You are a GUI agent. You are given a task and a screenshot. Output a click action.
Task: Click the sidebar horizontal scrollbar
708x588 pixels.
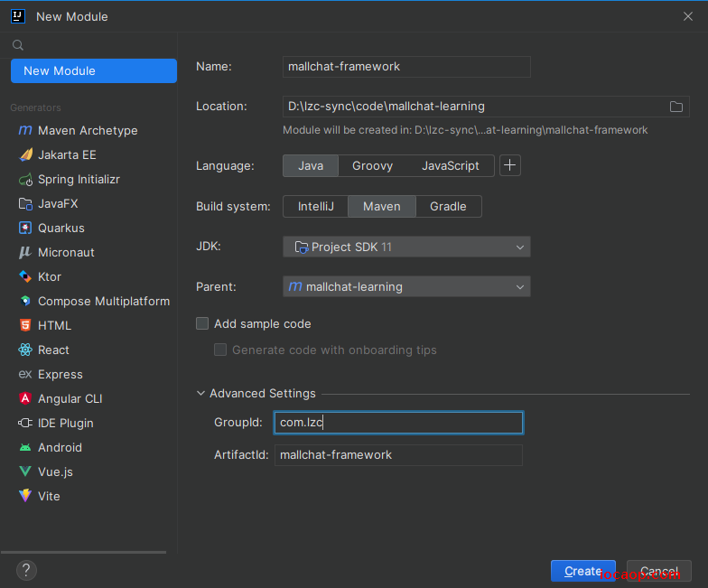coord(83,552)
